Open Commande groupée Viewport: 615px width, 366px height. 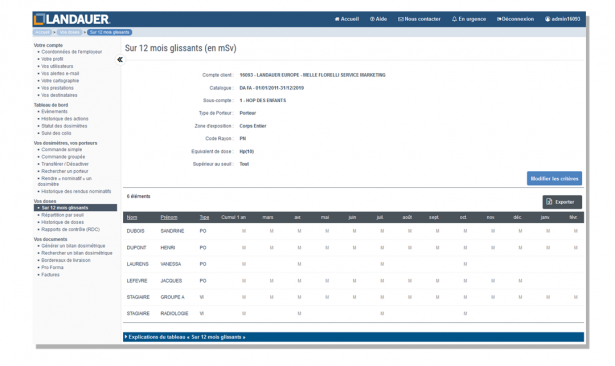tap(63, 157)
